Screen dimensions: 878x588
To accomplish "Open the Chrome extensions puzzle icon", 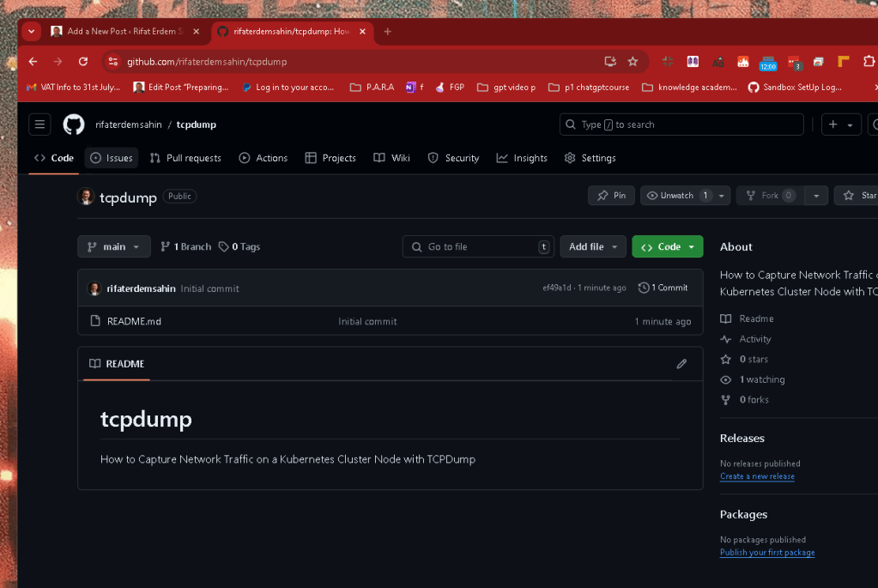I will click(869, 62).
